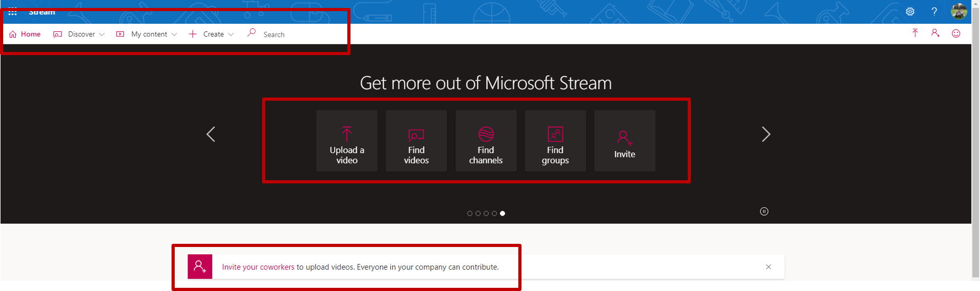Image resolution: width=980 pixels, height=291 pixels.
Task: Select the first carousel slide dot
Action: [x=470, y=214]
